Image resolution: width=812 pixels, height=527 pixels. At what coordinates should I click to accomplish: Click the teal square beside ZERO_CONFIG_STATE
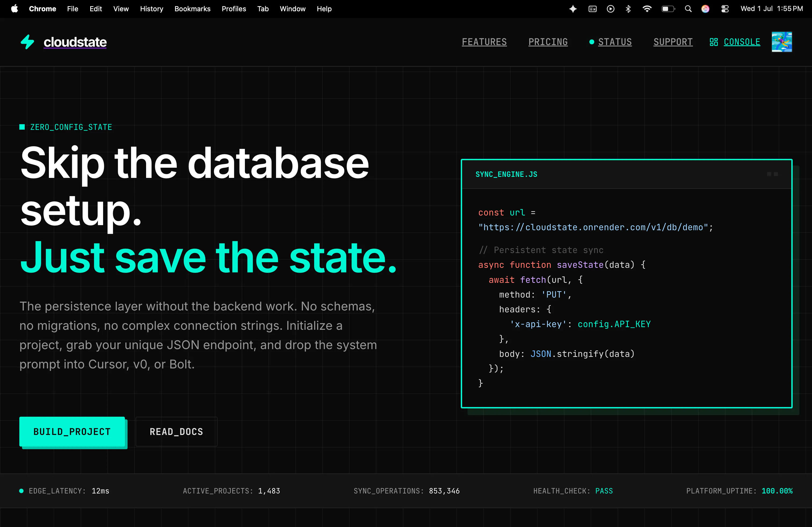click(x=22, y=127)
